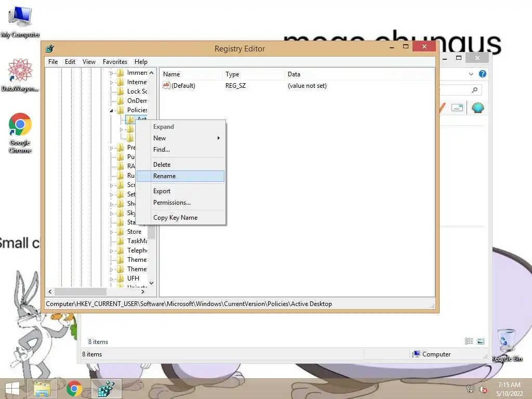
Task: Open Chrome from the taskbar
Action: point(74,389)
